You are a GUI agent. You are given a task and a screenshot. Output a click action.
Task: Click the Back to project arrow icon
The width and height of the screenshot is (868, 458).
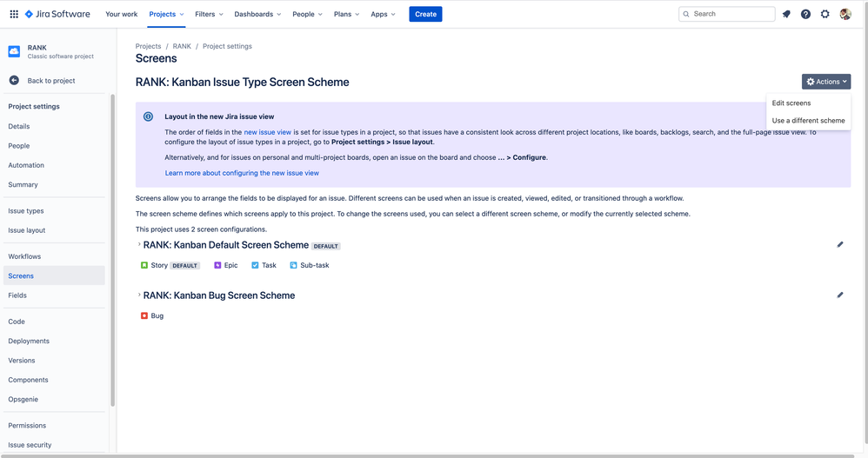coord(15,81)
